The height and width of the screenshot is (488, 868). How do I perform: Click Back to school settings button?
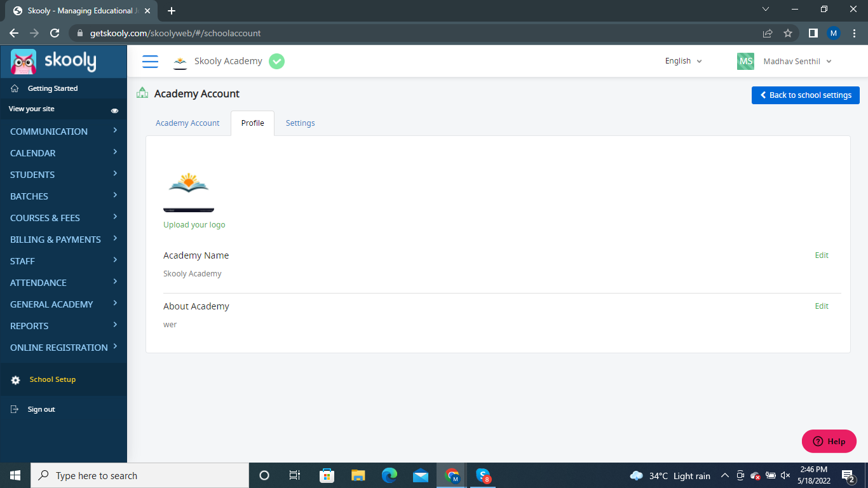click(x=806, y=95)
